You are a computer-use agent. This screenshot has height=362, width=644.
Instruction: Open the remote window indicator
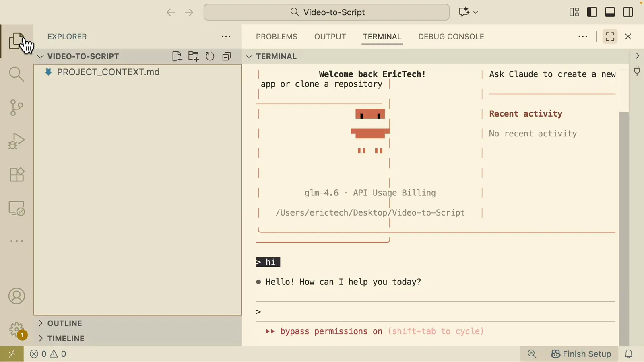pos(12,354)
